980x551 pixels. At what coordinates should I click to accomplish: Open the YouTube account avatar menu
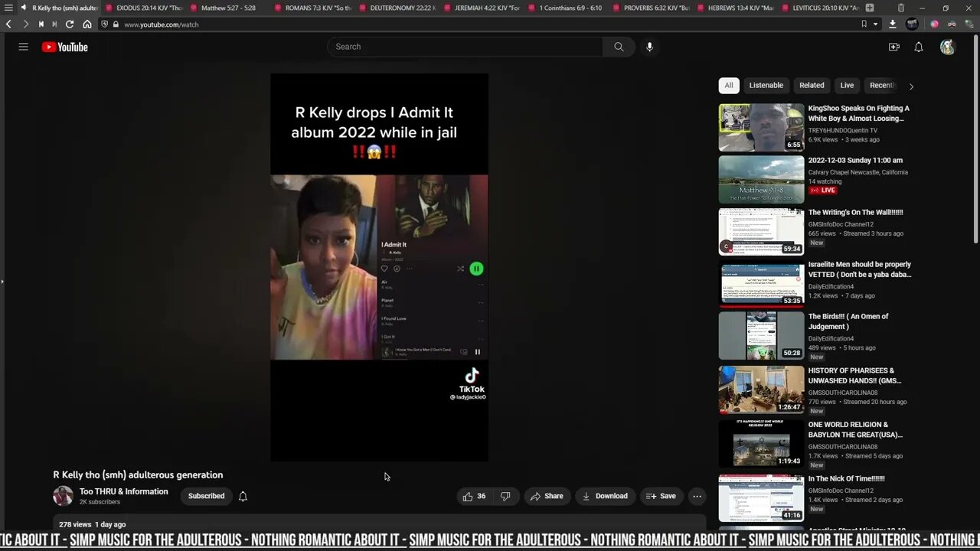pos(948,47)
